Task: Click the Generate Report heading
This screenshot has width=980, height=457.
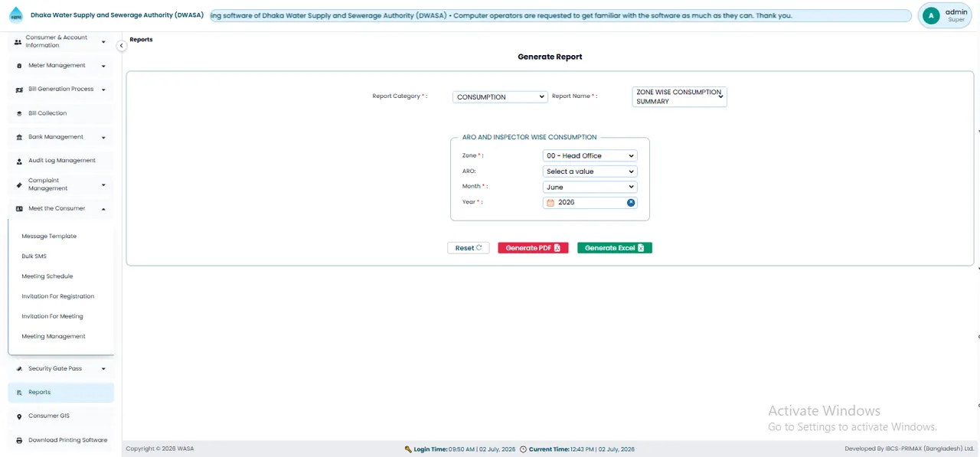Action: click(x=550, y=57)
